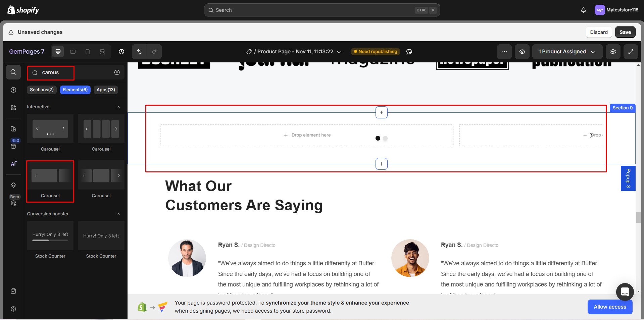Switch to the Sections(7) tab
Viewport: 644px width, 320px height.
click(41, 90)
